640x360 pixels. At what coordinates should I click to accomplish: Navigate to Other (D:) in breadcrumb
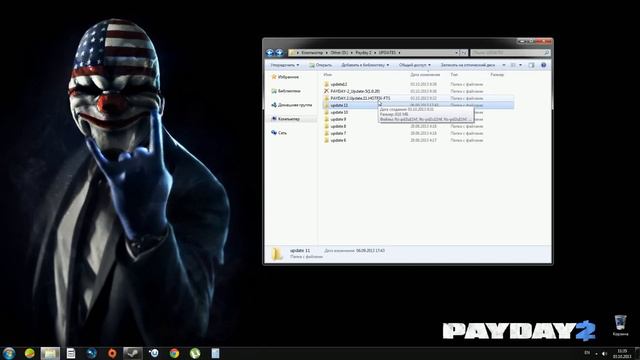click(x=339, y=53)
